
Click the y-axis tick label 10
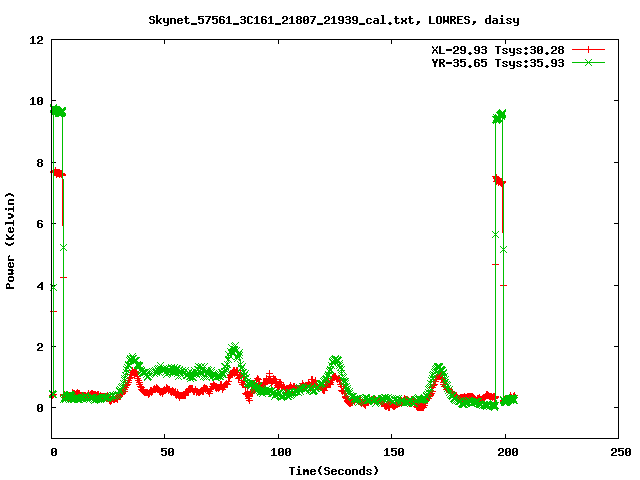point(36,101)
